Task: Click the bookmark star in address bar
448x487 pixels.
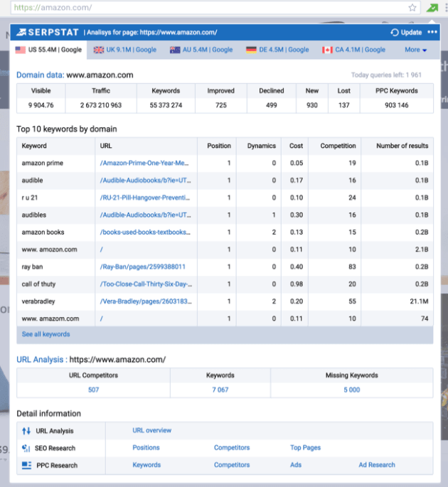Action: pyautogui.click(x=412, y=7)
